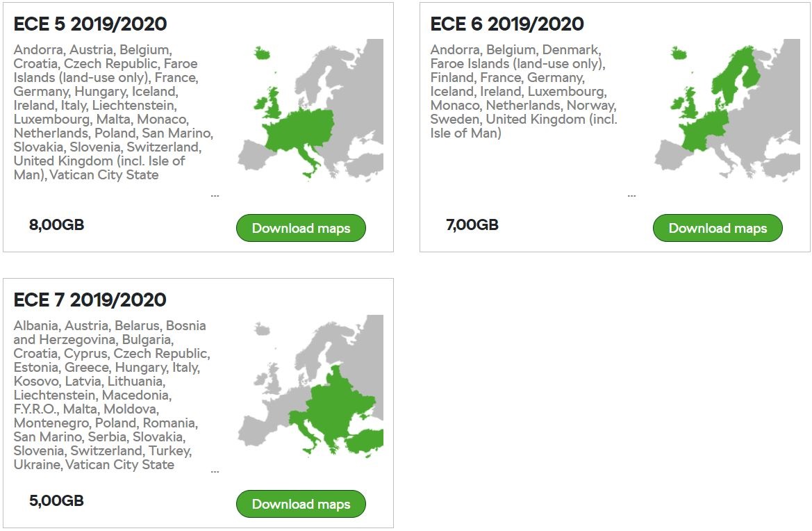Viewport: 812px width, 531px height.
Task: Expand the ECE 6 country list ellipsis
Action: 631,195
